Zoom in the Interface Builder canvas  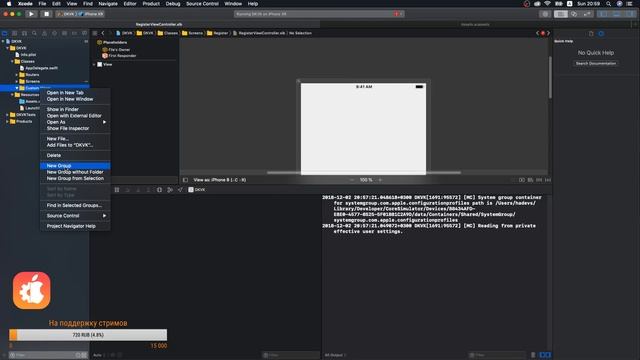[x=380, y=180]
